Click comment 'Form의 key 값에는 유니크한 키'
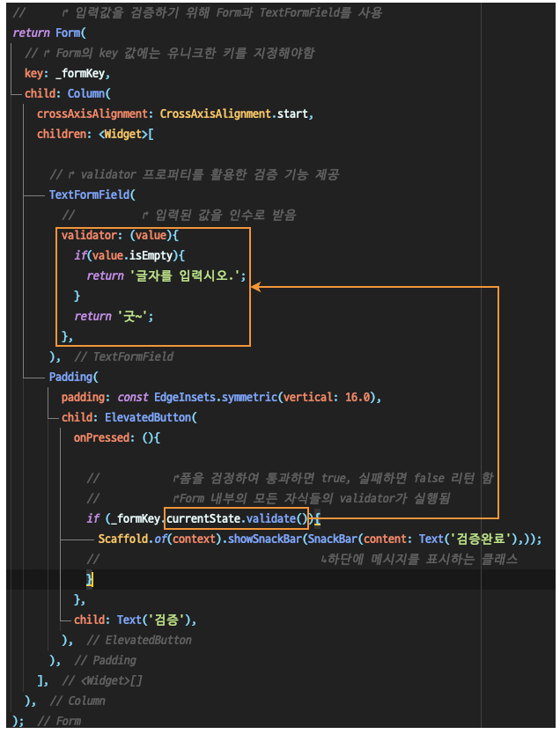The image size is (560, 734). tap(170, 53)
